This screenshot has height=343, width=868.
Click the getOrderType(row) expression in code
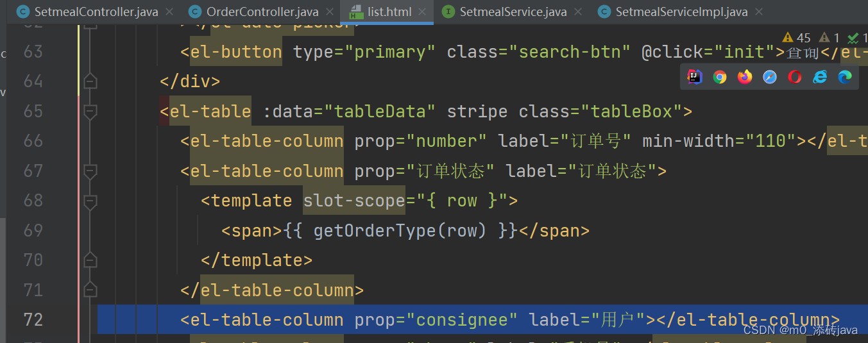tap(396, 230)
